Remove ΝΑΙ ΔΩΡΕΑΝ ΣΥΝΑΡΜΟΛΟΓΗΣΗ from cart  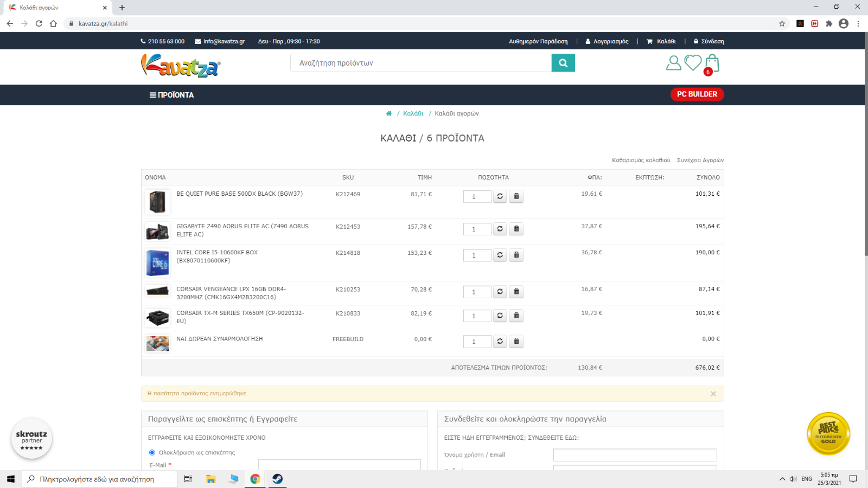516,341
